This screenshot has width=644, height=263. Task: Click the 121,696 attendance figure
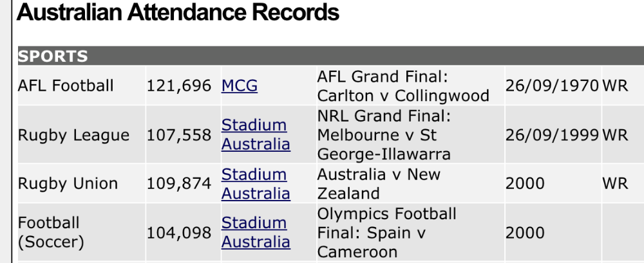(x=179, y=86)
